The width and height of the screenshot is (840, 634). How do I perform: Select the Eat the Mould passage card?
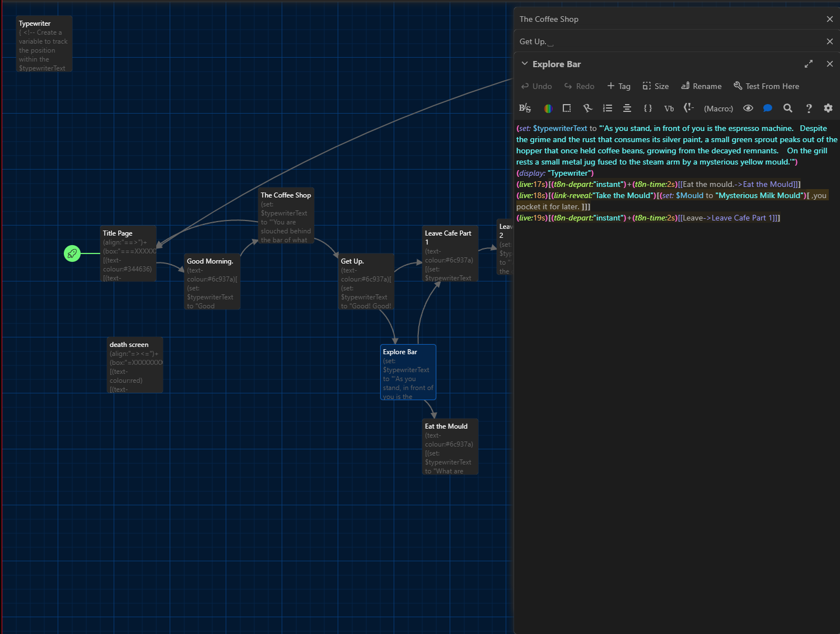tap(450, 447)
